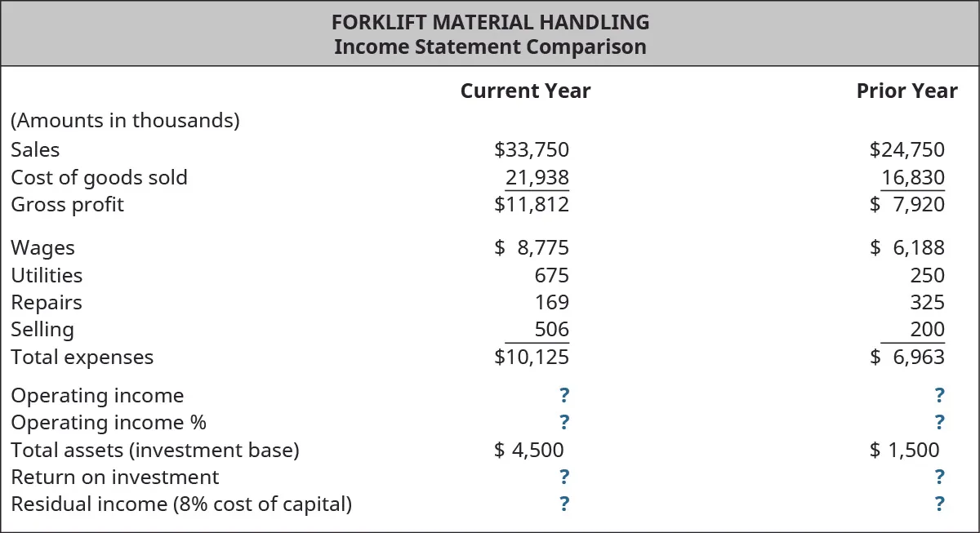Click the Prior Year column header
Viewport: 980px width, 533px height.
(x=906, y=91)
